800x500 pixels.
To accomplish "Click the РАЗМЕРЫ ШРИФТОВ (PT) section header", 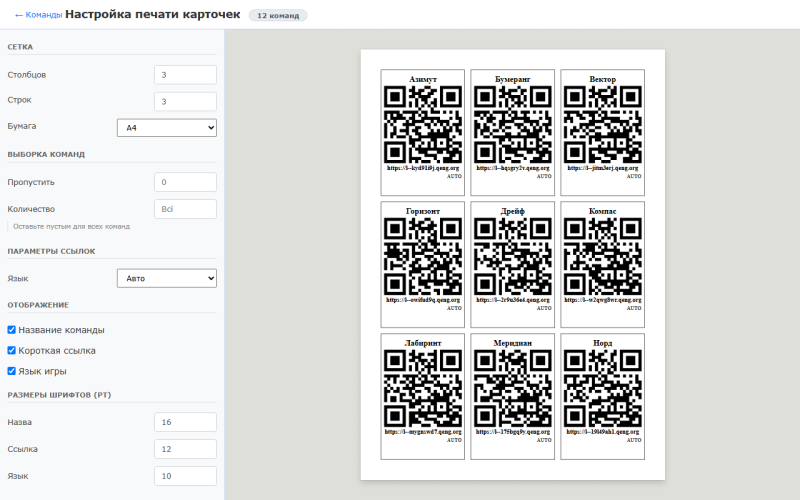I will pos(59,395).
